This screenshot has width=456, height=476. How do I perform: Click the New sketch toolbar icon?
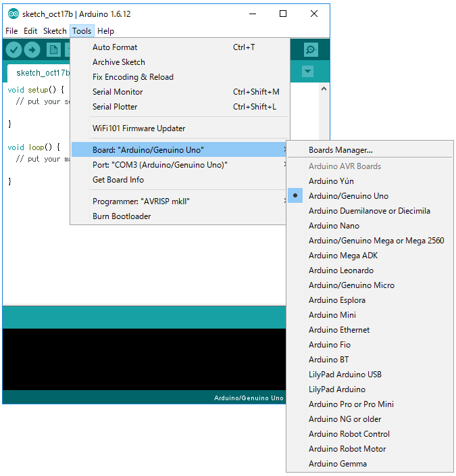pos(53,50)
